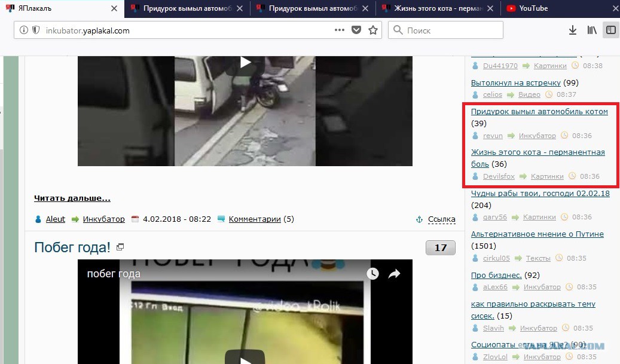Image resolution: width=620 pixels, height=364 pixels.
Task: Open the Firefox downloads arrow
Action: pyautogui.click(x=572, y=30)
